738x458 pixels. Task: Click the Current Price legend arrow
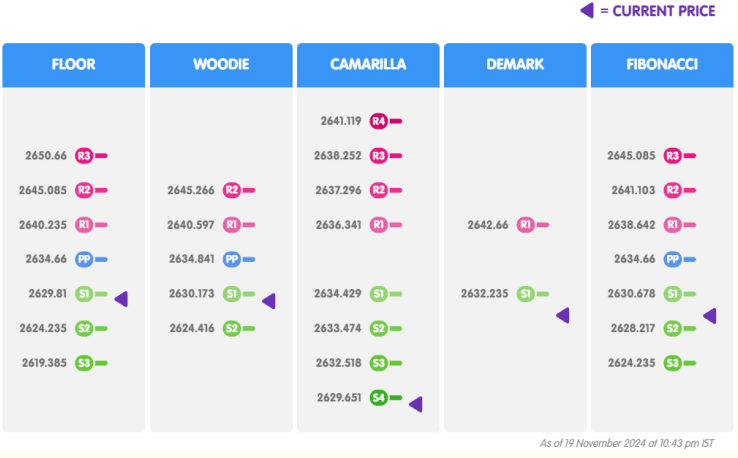point(587,11)
